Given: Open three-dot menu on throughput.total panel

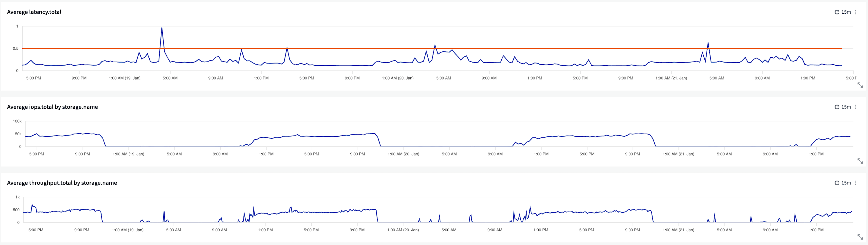Looking at the screenshot, I should click(856, 183).
